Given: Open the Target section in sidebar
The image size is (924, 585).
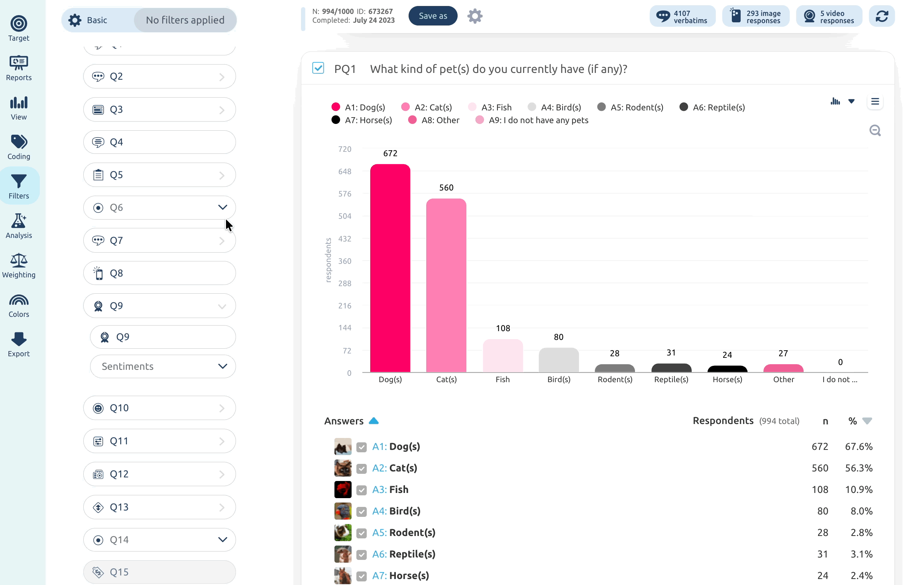Looking at the screenshot, I should click(x=19, y=28).
